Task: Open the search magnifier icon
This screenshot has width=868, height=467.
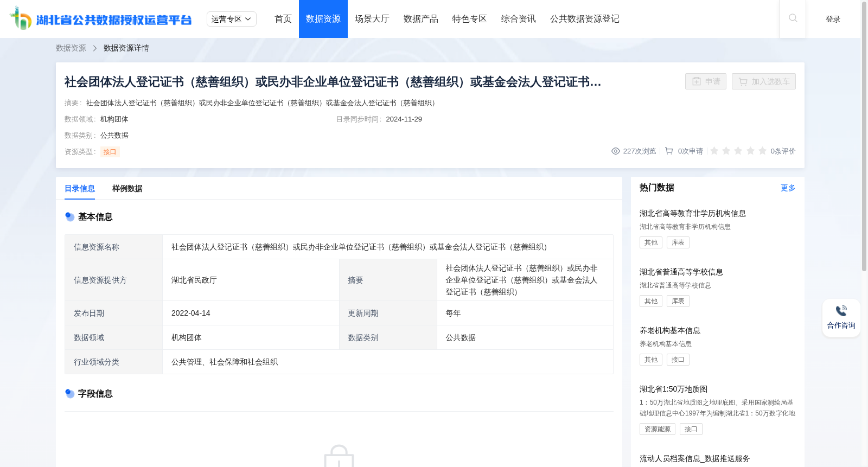Action: click(793, 18)
